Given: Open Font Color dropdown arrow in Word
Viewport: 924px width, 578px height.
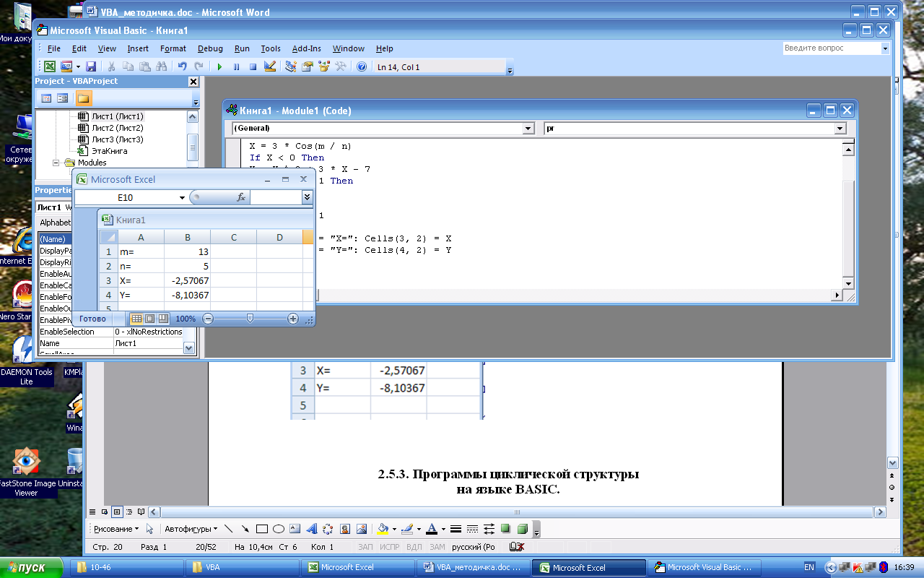Looking at the screenshot, I should point(443,529).
